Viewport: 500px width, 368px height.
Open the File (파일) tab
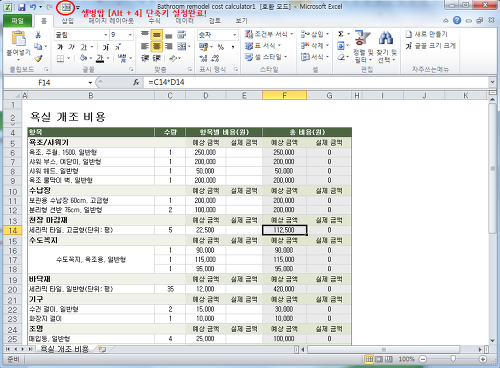point(17,21)
